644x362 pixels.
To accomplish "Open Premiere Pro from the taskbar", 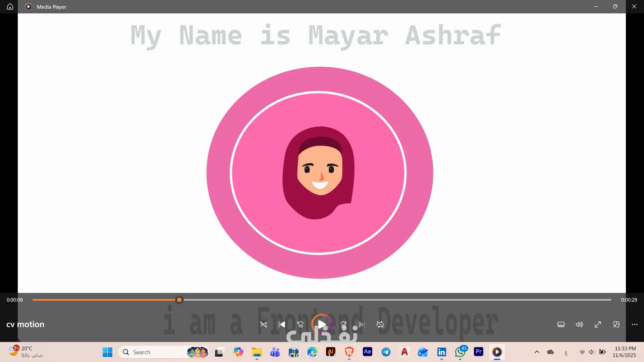I will pyautogui.click(x=479, y=352).
